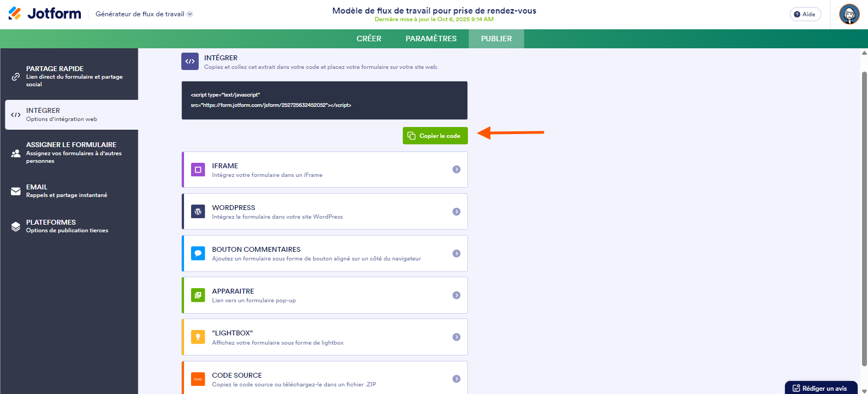
Task: Click "Intégrez le formulaire dans votre site WordPress"
Action: coord(277,217)
